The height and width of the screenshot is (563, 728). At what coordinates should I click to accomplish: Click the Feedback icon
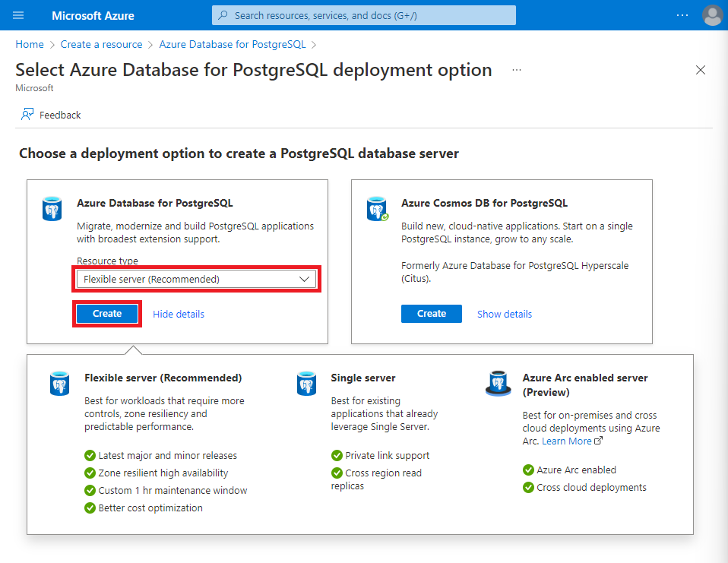point(27,114)
